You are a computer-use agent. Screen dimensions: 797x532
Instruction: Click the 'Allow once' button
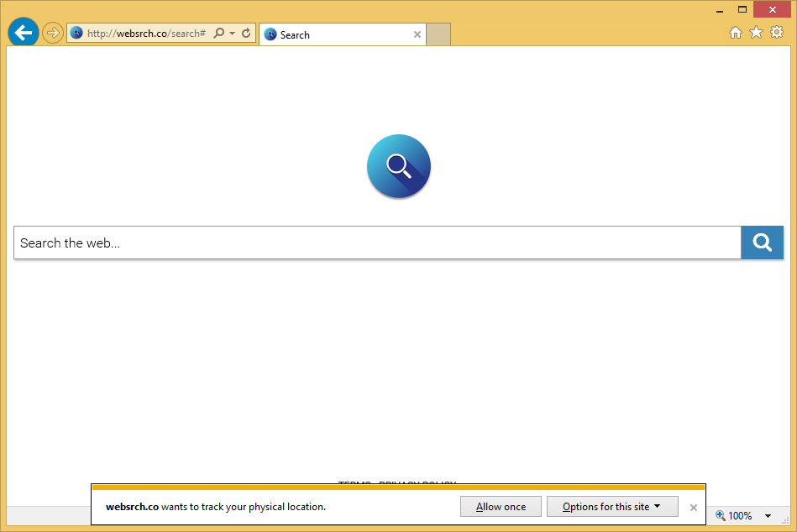coord(501,507)
